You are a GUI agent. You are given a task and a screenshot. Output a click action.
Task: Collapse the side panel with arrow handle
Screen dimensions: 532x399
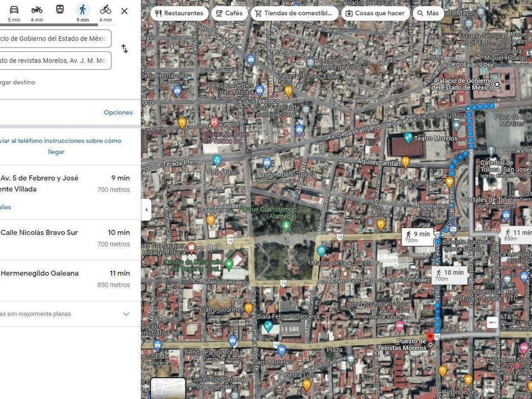coord(146,210)
